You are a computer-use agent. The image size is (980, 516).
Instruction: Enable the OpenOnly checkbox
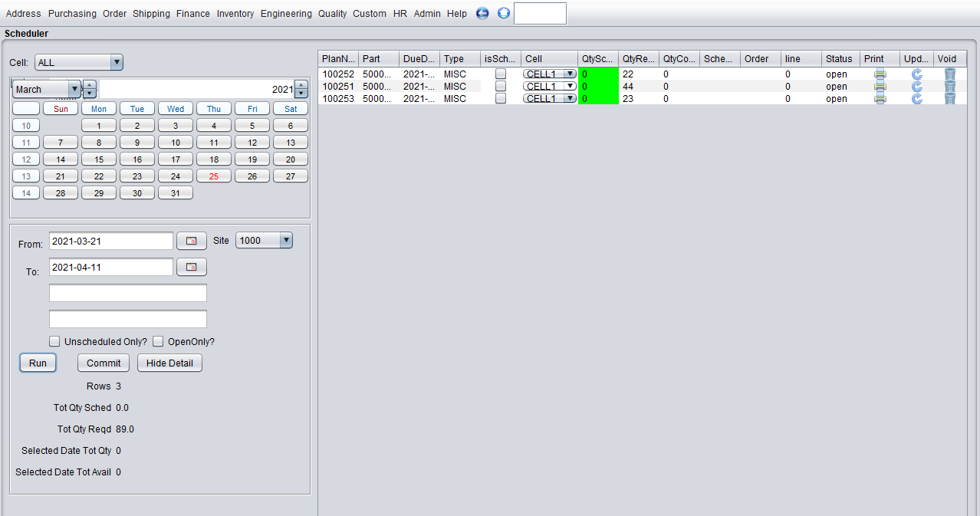point(158,341)
